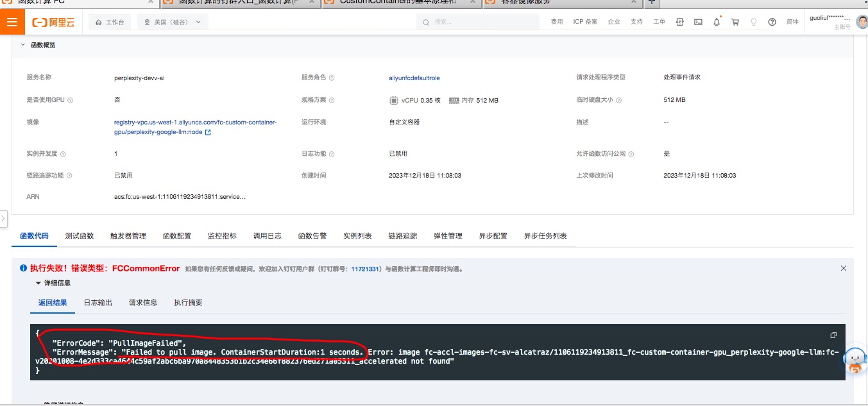Switch to the 调用日志 tab

[x=267, y=236]
